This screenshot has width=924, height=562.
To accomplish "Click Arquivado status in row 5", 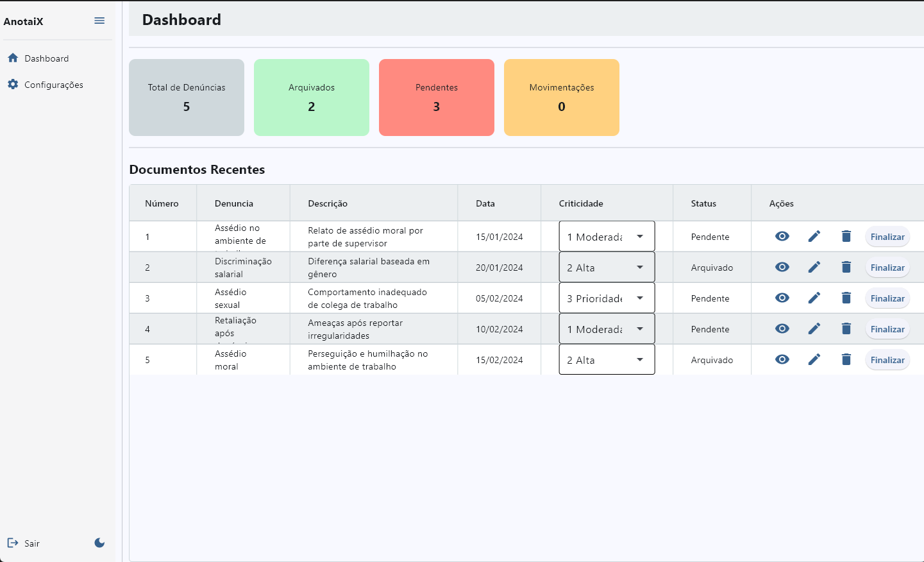I will pyautogui.click(x=712, y=360).
